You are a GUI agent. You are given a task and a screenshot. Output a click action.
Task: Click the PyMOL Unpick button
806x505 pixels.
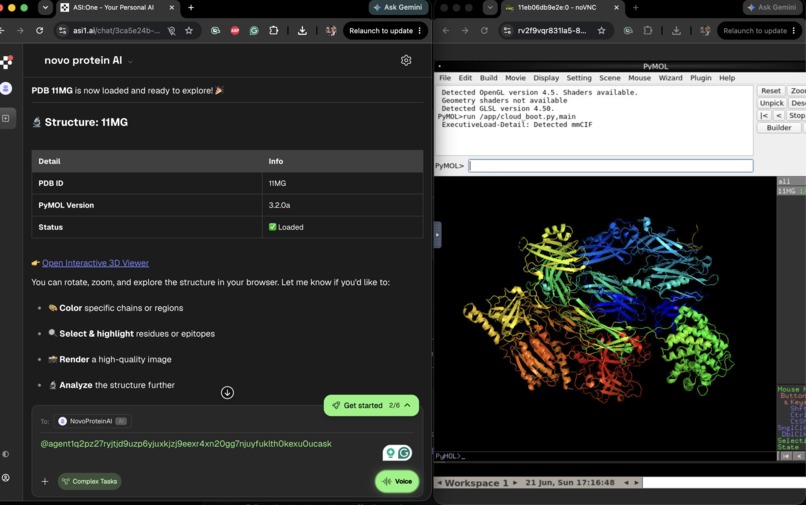(x=772, y=103)
